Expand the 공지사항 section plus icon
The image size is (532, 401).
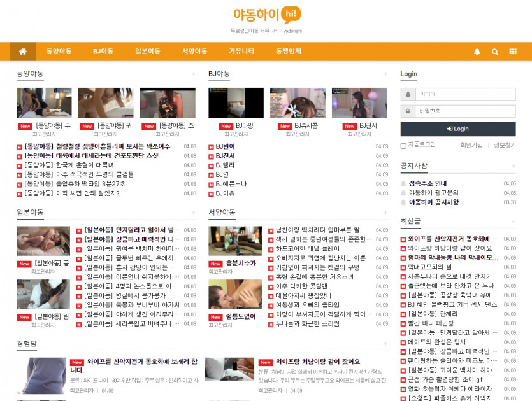(513, 166)
